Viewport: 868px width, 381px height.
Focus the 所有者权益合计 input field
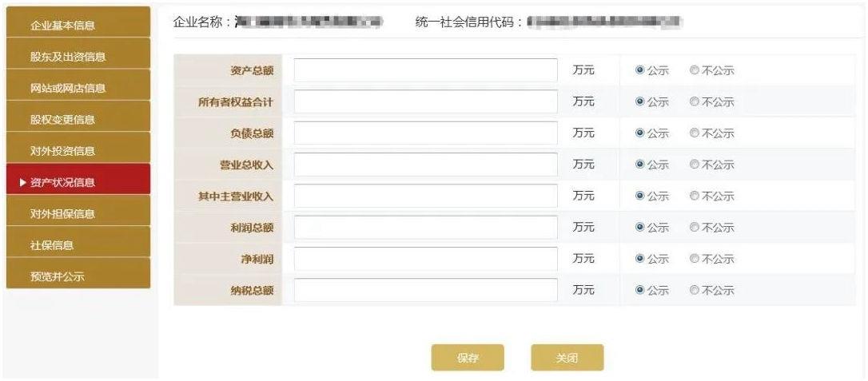click(x=425, y=101)
